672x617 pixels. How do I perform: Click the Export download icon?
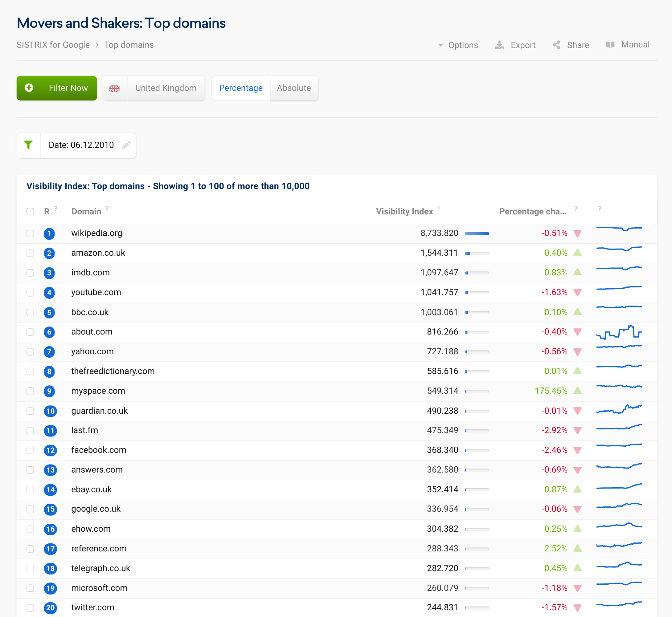[499, 45]
